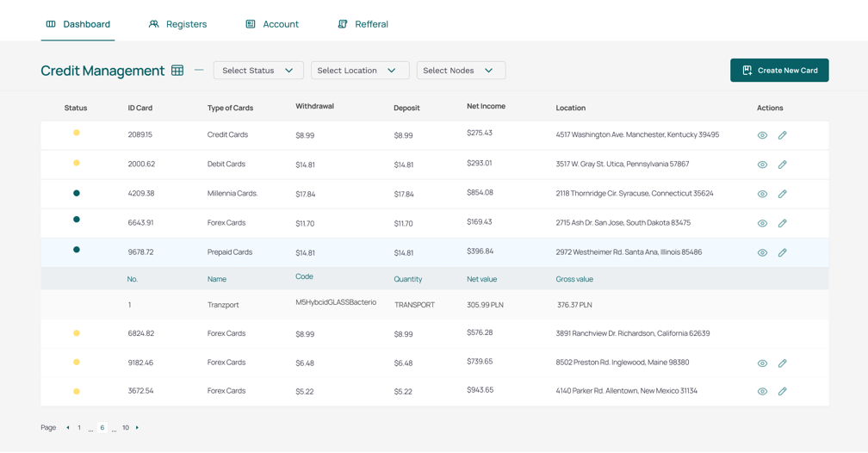View details of Credit Cards row via eye icon
868x453 pixels.
pyautogui.click(x=762, y=135)
